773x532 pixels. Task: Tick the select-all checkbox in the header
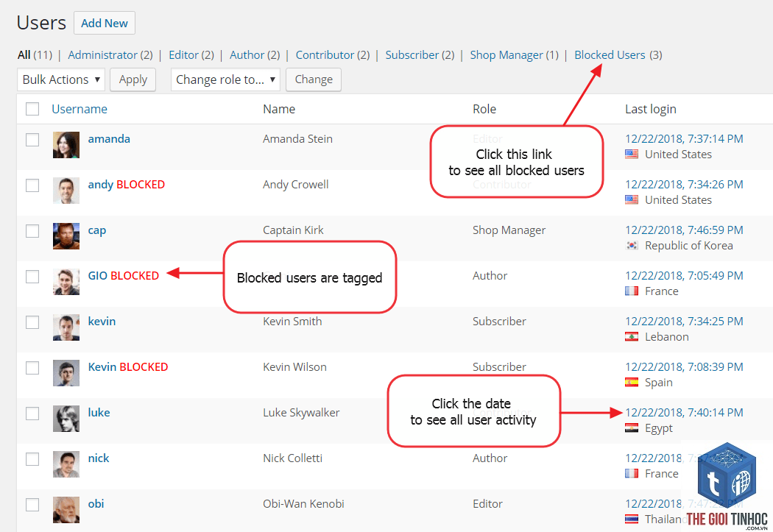click(32, 109)
